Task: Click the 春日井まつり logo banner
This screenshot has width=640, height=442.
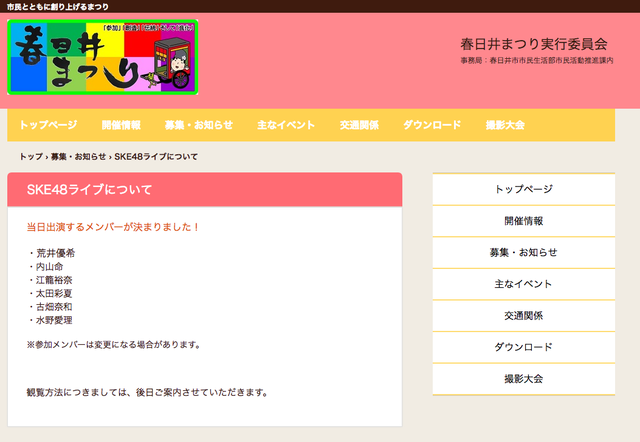Action: pyautogui.click(x=103, y=57)
